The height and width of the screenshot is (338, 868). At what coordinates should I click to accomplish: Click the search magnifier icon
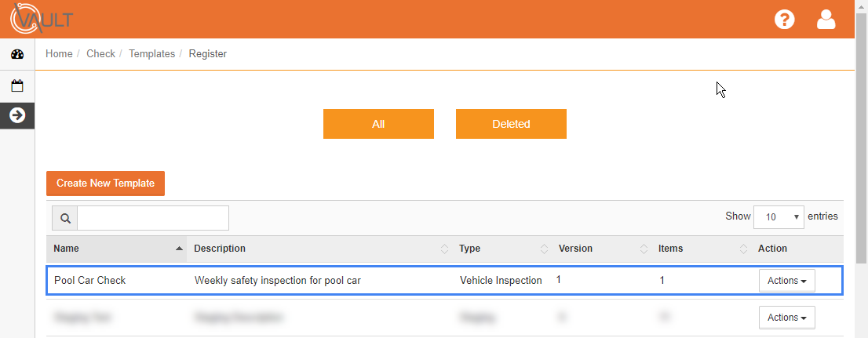tap(65, 218)
